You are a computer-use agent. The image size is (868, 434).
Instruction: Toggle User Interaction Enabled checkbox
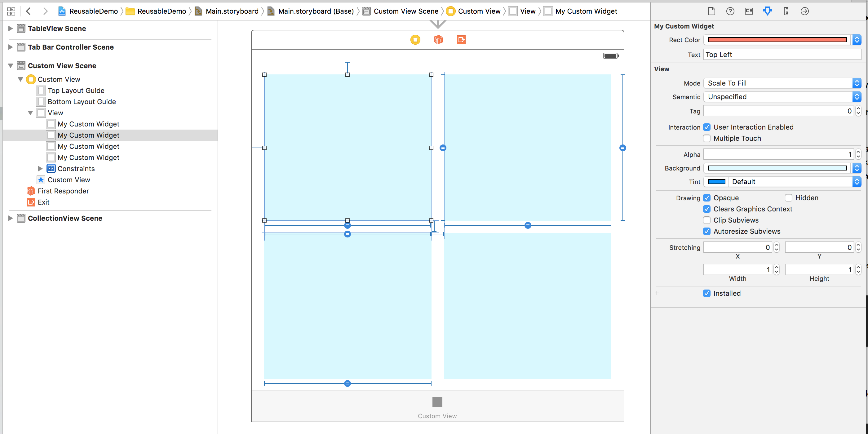click(707, 127)
